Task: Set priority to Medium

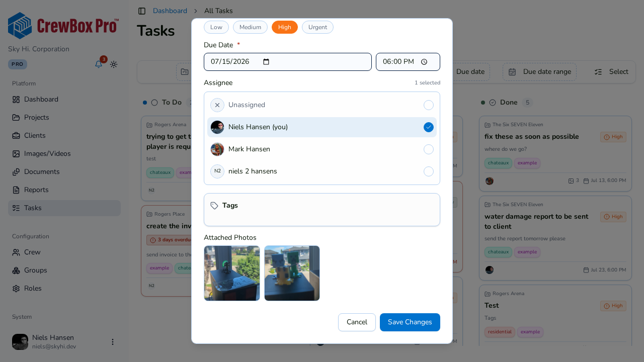Action: 250,27
